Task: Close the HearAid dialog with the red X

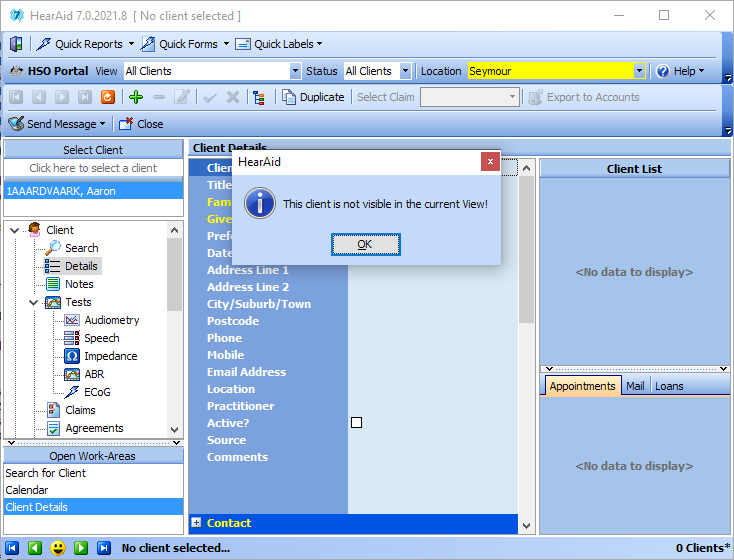Action: pos(490,162)
